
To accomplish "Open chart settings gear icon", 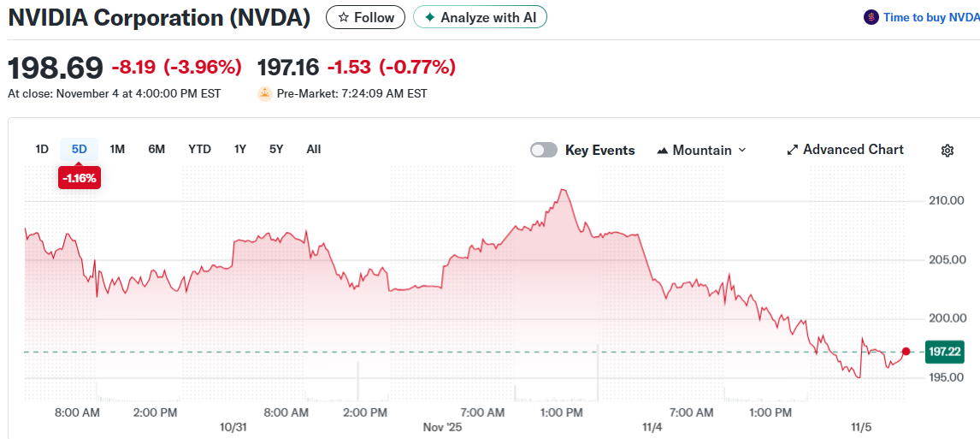I will 947,151.
